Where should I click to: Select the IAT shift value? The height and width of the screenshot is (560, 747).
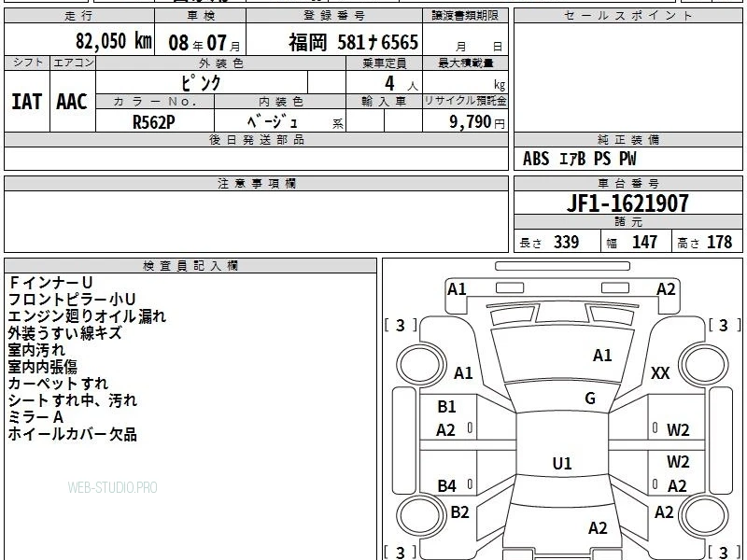tap(27, 102)
